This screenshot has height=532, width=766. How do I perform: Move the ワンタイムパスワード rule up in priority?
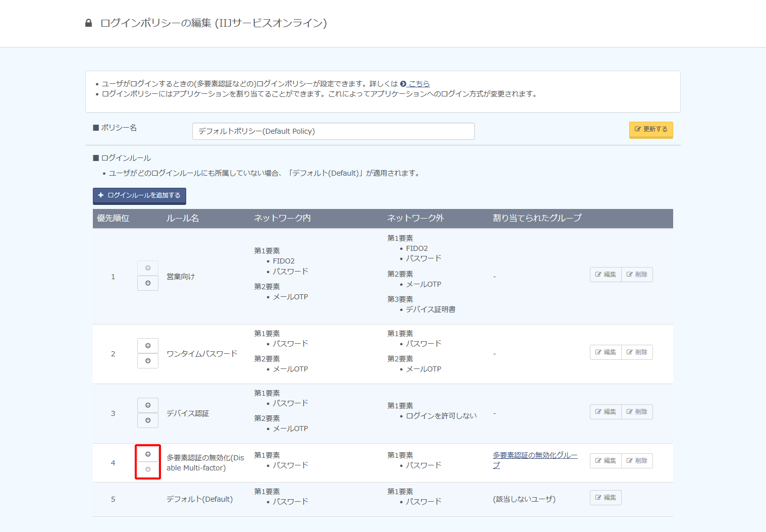[x=148, y=346]
